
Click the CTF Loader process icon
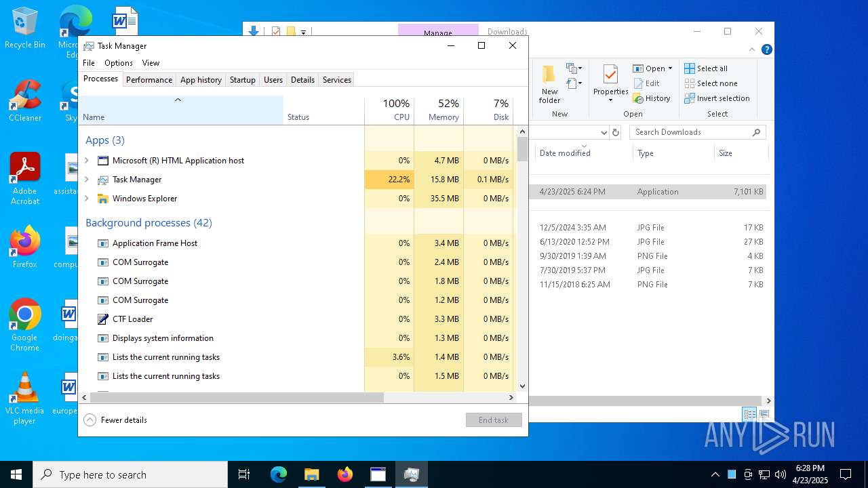point(103,319)
